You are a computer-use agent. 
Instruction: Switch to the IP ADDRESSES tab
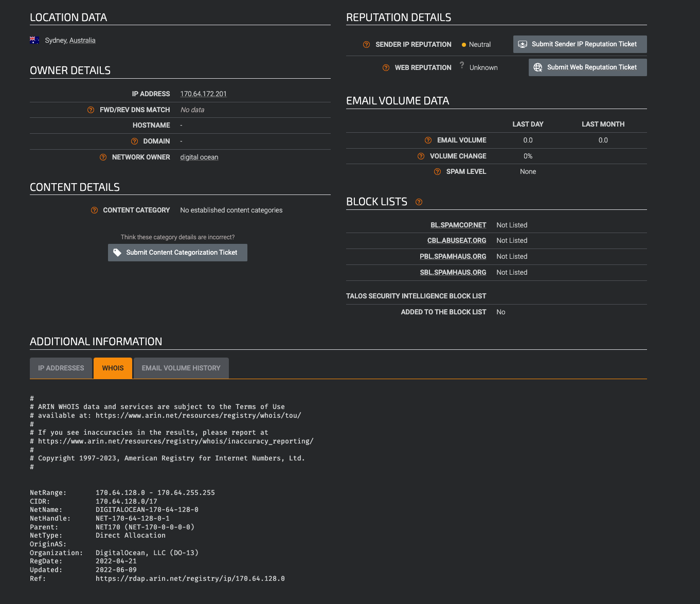[61, 368]
